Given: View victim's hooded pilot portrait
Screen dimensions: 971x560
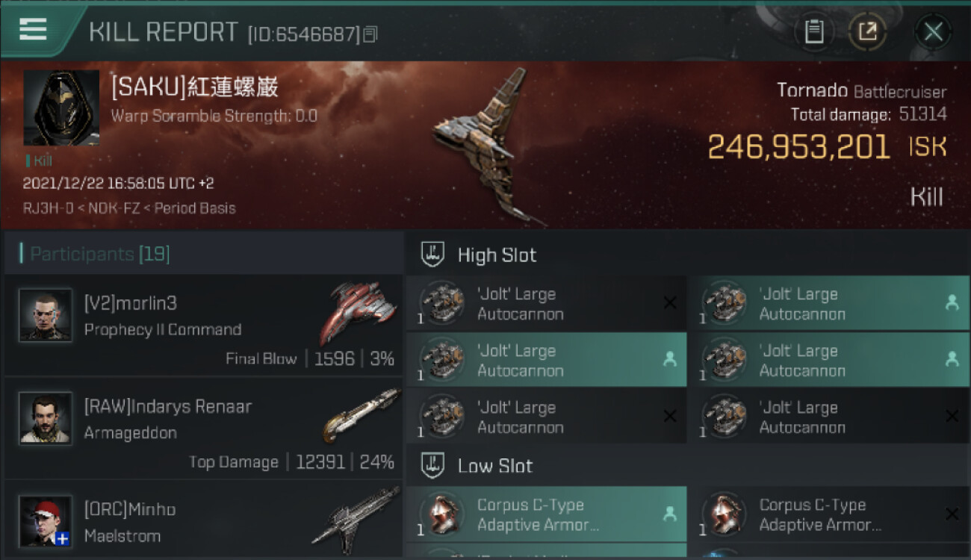Looking at the screenshot, I should point(61,108).
